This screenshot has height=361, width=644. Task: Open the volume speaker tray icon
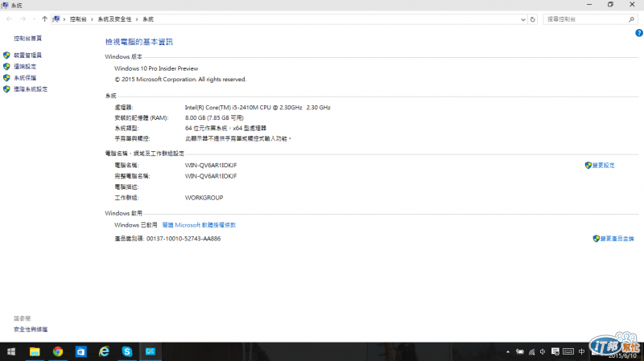[x=543, y=352]
